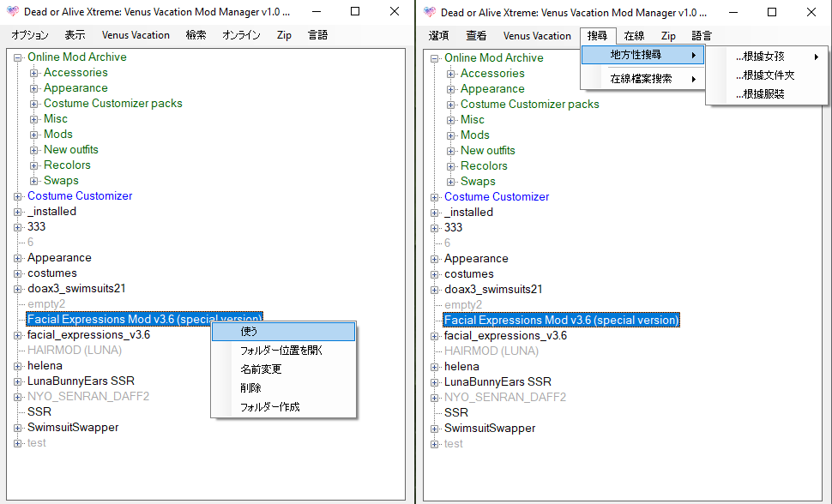Select 在線檔案搜索 submenu entry
Screen dimensions: 832x504
[x=642, y=79]
